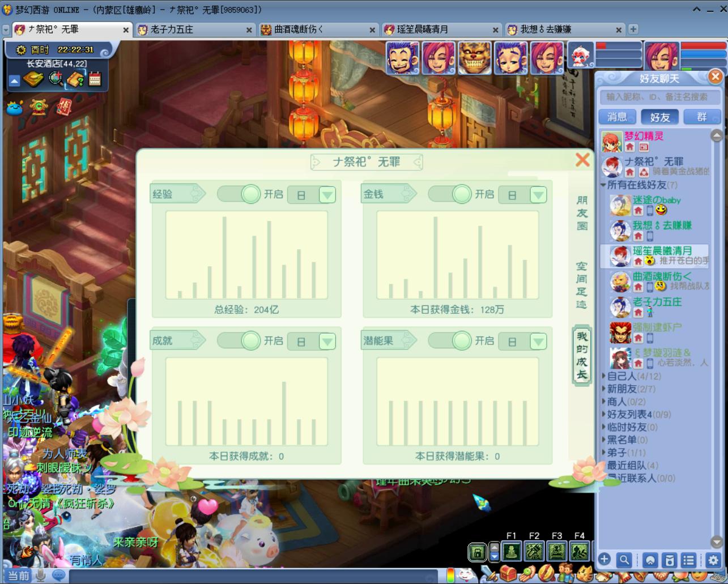Switch to the 好友 tab
This screenshot has height=584, width=728.
pyautogui.click(x=660, y=117)
